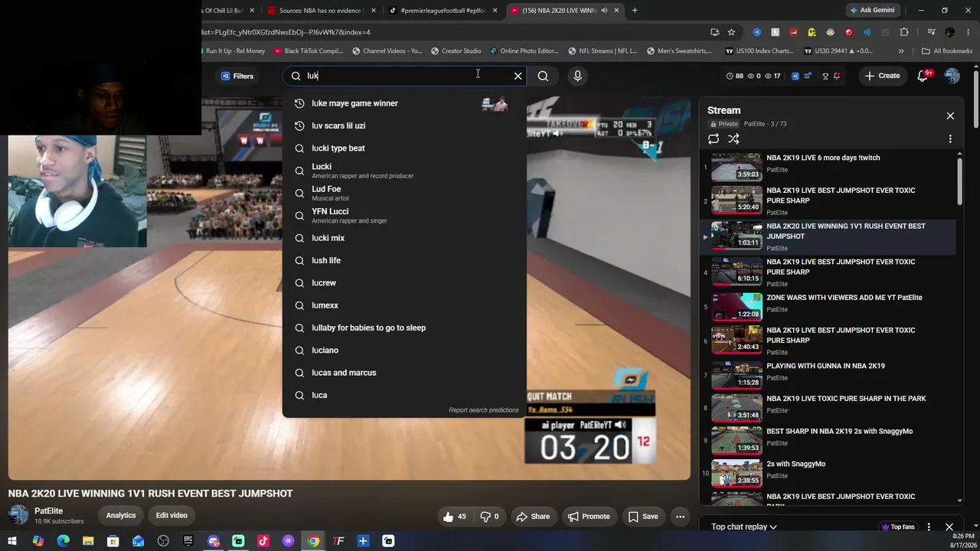Start voice search with the microphone
Viewport: 980px width, 551px height.
coord(577,76)
